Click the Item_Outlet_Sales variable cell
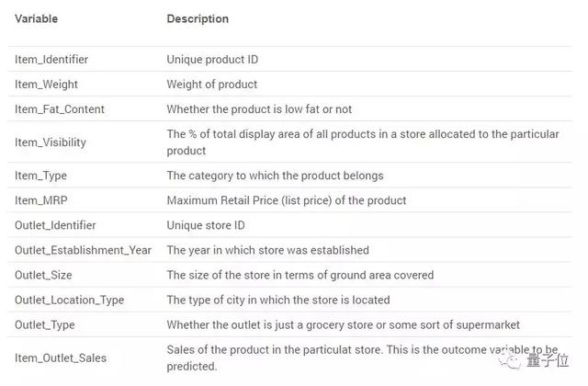Viewport: 588px width, 386px height. click(x=61, y=358)
